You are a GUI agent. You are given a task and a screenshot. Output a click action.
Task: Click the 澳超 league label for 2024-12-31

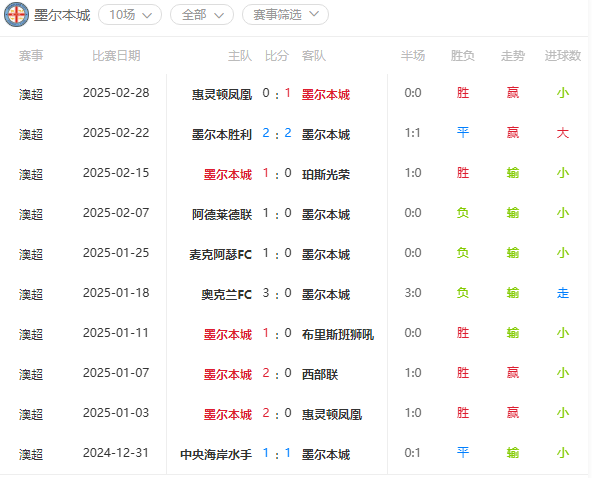(x=31, y=454)
